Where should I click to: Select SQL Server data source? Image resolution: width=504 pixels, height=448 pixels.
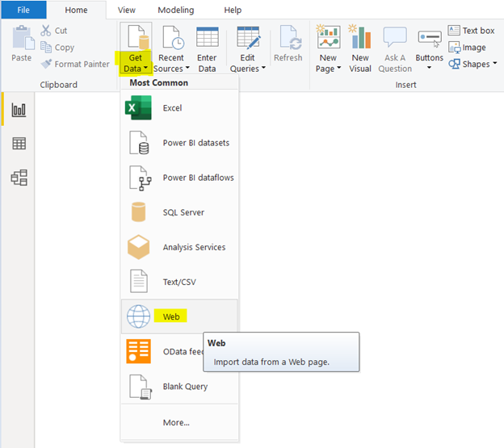click(x=179, y=212)
